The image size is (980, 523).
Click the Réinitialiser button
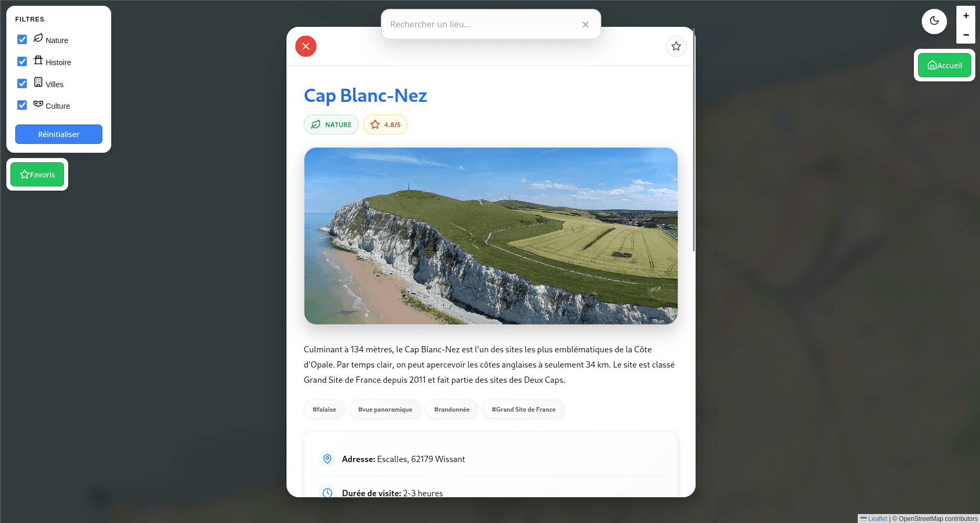coord(59,134)
